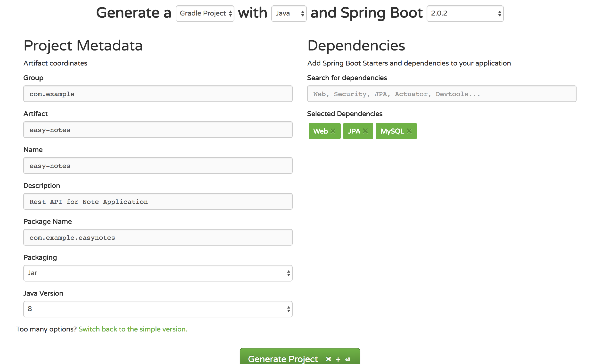Click the Search for dependencies box
This screenshot has width=595, height=364.
442,94
